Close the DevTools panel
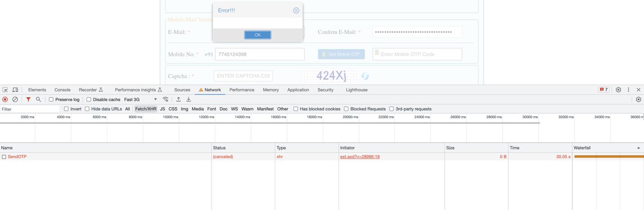 (x=638, y=90)
